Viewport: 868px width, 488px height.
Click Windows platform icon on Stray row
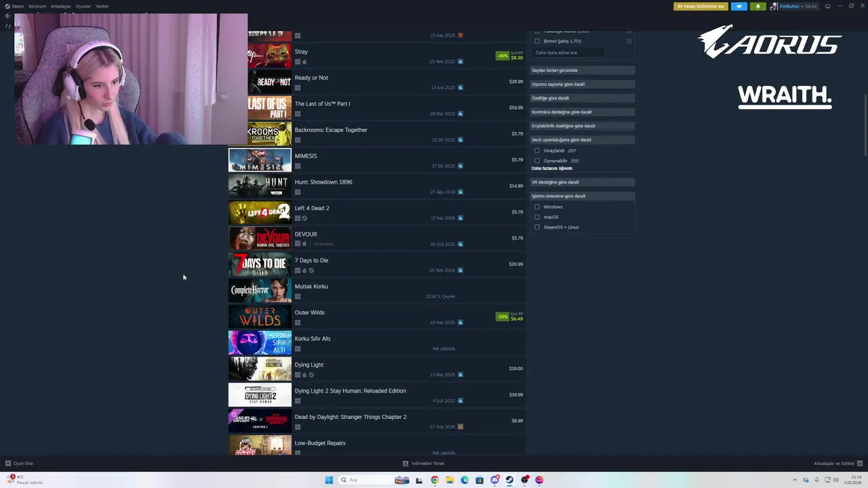tap(297, 62)
